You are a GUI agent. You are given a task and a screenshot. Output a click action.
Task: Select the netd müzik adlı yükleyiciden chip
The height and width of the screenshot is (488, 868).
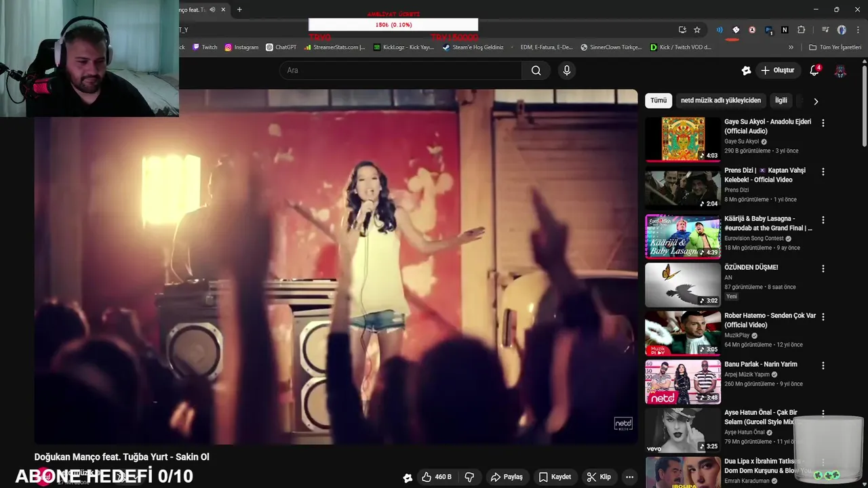point(721,100)
